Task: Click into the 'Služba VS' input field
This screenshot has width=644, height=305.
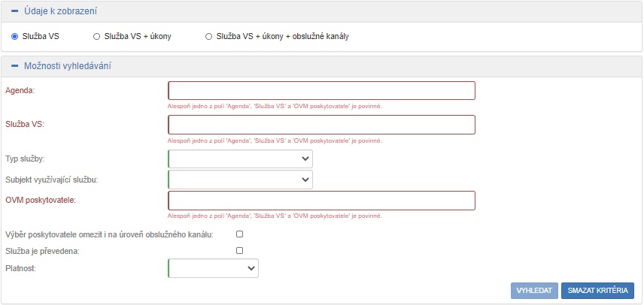Action: click(321, 125)
